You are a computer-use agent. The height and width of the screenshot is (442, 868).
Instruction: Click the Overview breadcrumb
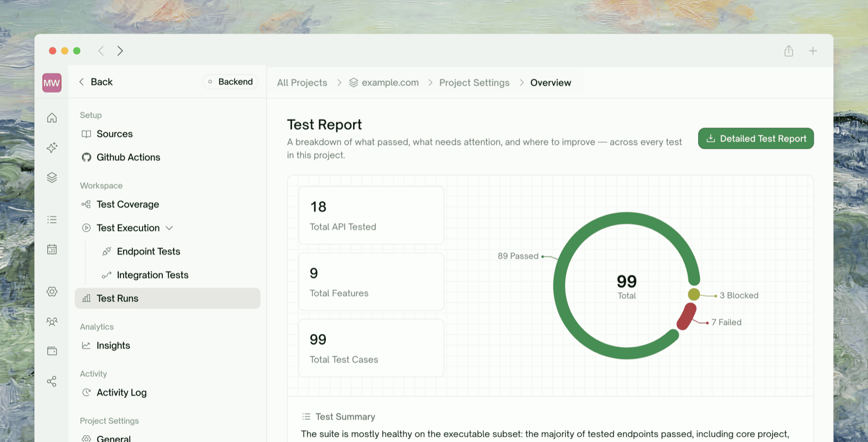pyautogui.click(x=551, y=83)
